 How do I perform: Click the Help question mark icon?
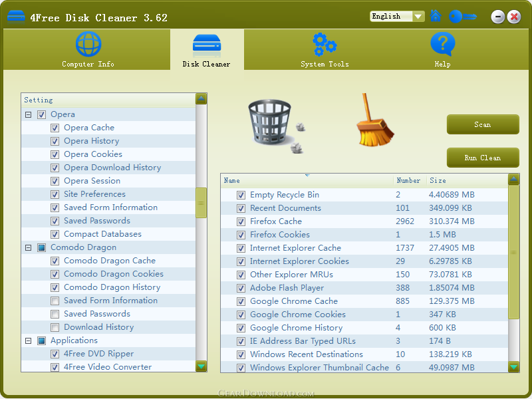[442, 44]
